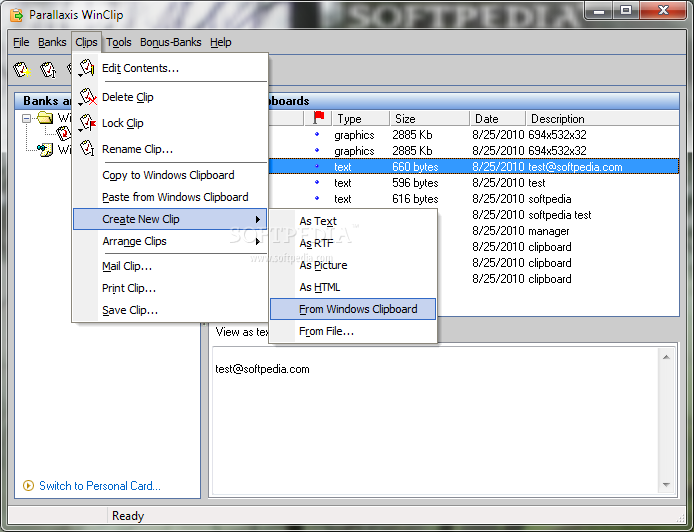This screenshot has width=694, height=532.
Task: Collapse the top Banks tree node
Action: click(27, 118)
